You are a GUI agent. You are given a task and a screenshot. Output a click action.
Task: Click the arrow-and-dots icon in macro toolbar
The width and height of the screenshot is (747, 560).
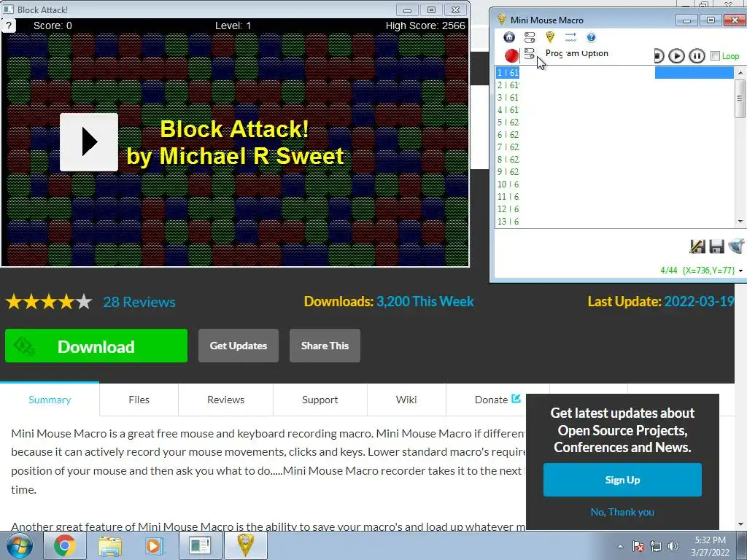pos(570,37)
